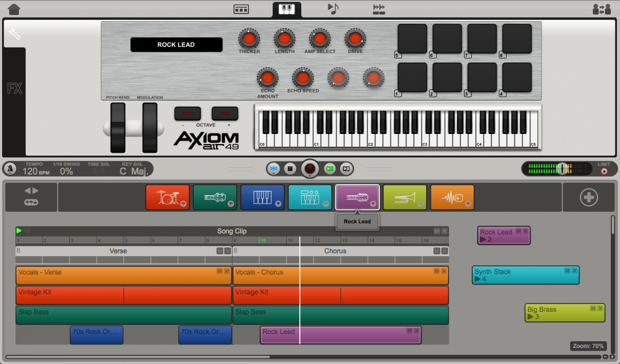Click the Limit indicator button

(x=604, y=171)
